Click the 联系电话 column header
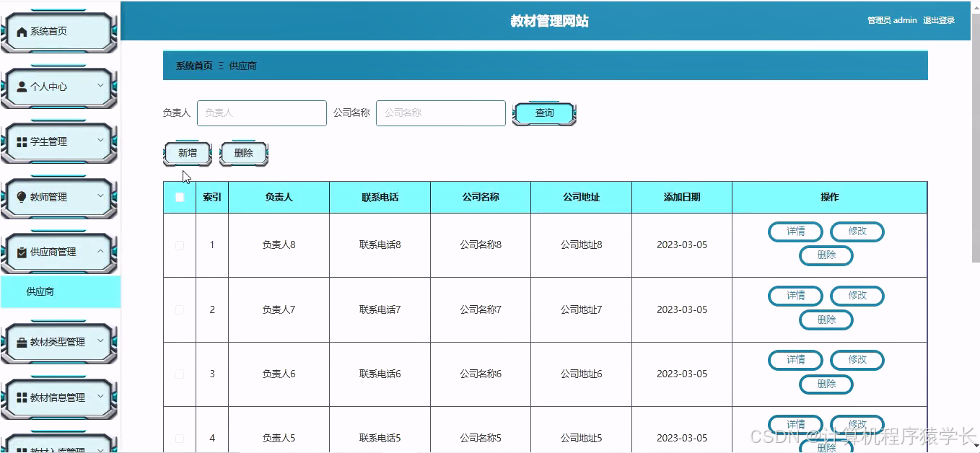This screenshot has height=453, width=980. tap(380, 197)
